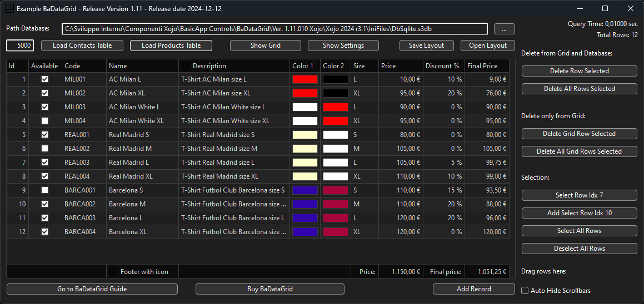Check Available box for Barcelona S row

point(45,190)
